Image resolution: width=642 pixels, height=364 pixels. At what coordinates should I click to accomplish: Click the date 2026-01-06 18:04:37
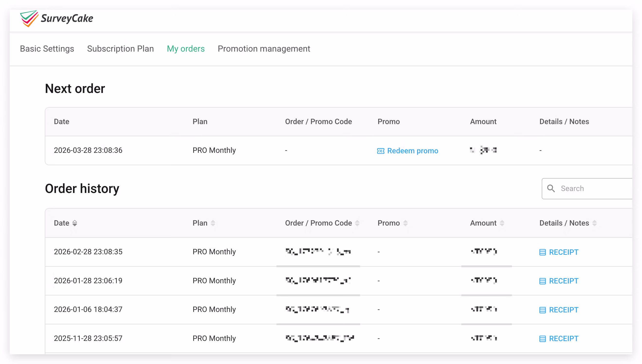pos(88,309)
